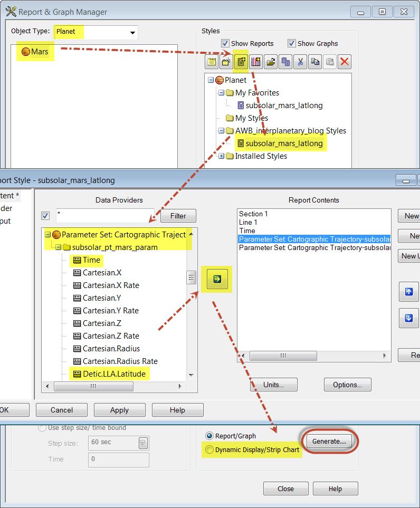Click Generate... button

329,441
